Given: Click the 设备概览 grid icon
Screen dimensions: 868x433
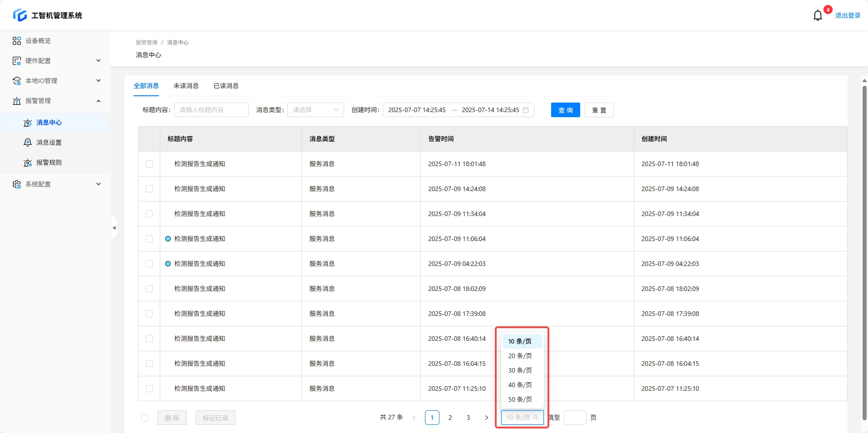Looking at the screenshot, I should coord(17,41).
